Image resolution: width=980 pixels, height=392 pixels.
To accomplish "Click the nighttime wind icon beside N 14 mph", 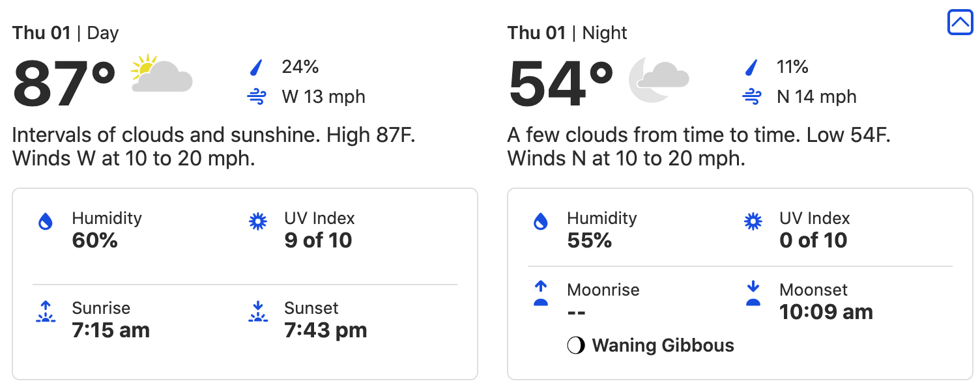I will [x=752, y=98].
